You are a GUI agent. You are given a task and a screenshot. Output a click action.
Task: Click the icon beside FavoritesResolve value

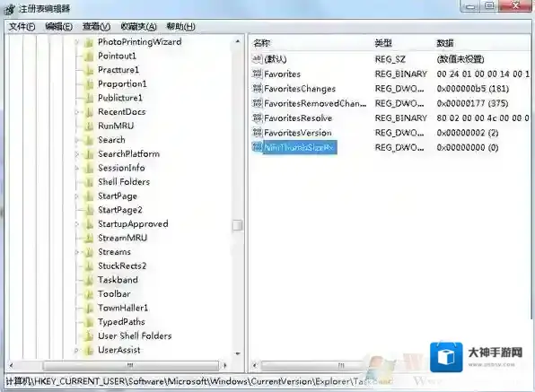pos(257,118)
